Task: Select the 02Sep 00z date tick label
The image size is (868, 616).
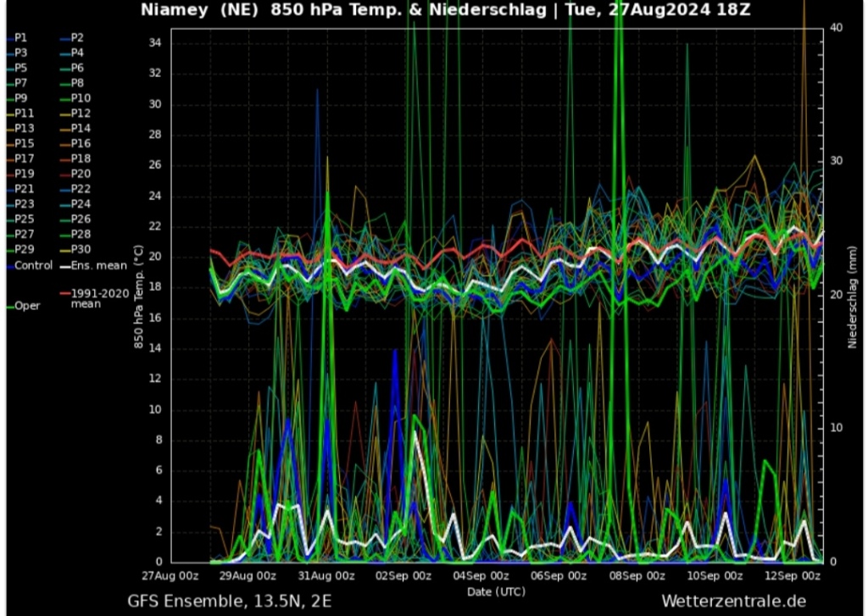Action: (x=402, y=576)
